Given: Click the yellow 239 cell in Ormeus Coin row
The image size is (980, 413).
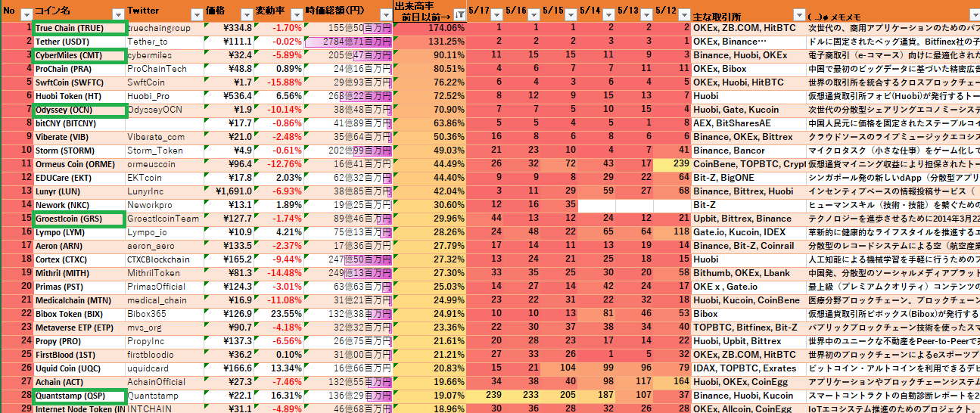Looking at the screenshot, I should 672,164.
